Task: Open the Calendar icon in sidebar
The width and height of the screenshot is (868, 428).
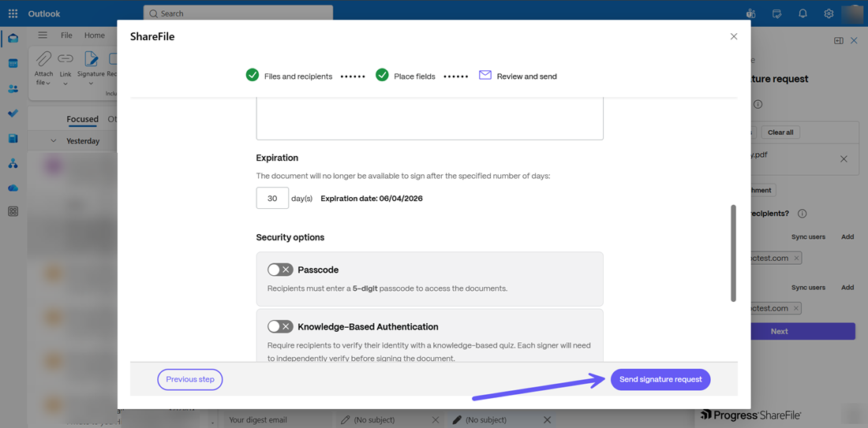Action: 13,64
